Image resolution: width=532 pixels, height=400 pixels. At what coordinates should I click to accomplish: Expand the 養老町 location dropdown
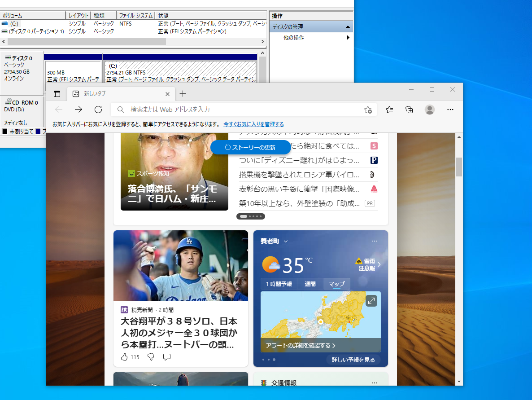286,241
